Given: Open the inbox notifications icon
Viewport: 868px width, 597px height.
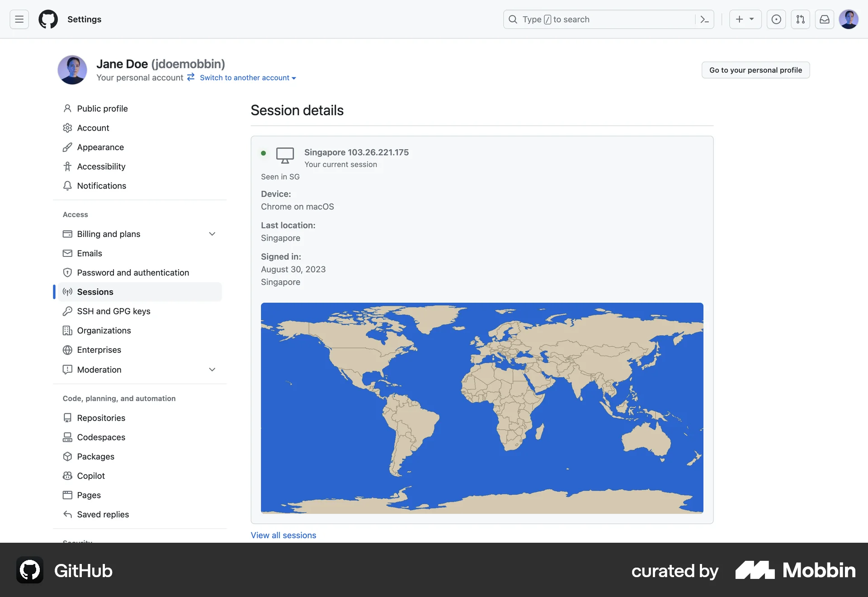Looking at the screenshot, I should (x=824, y=19).
